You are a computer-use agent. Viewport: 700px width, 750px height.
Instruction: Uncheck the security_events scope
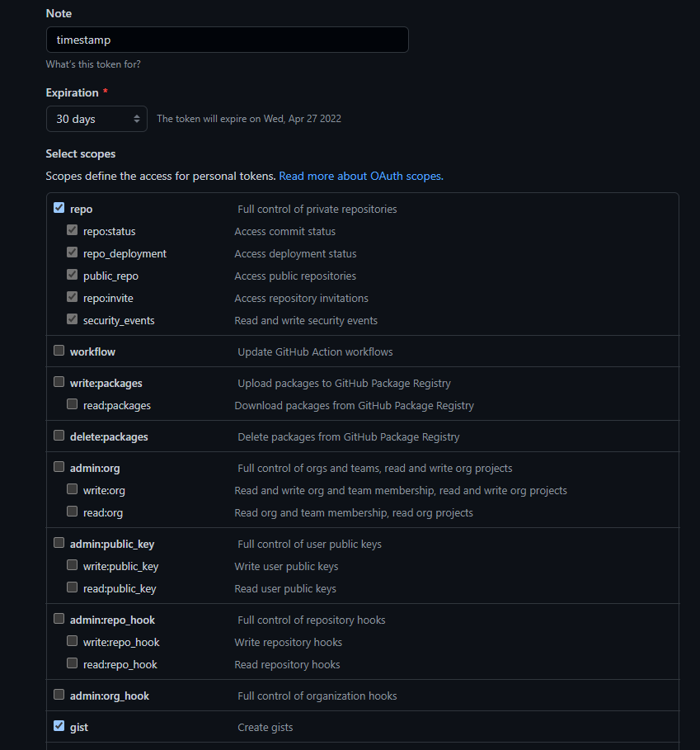[72, 318]
